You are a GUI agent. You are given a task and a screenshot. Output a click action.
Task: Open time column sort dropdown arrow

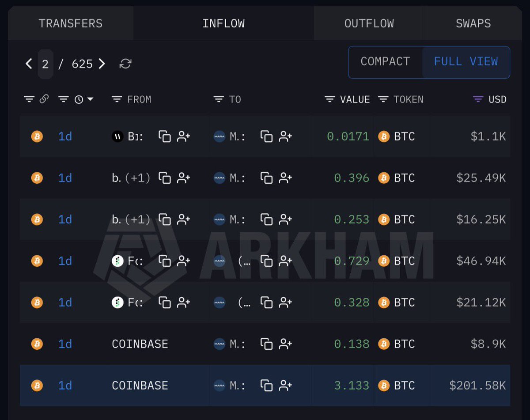point(90,99)
